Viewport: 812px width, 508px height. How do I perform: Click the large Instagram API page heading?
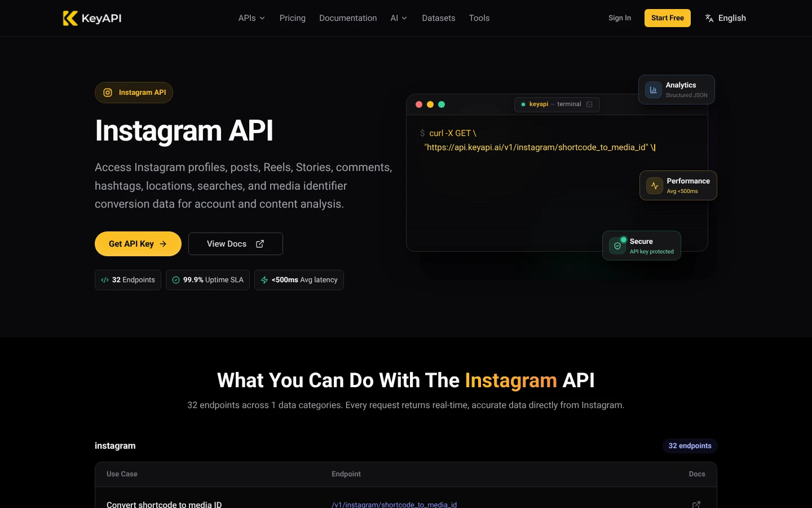[x=184, y=131]
